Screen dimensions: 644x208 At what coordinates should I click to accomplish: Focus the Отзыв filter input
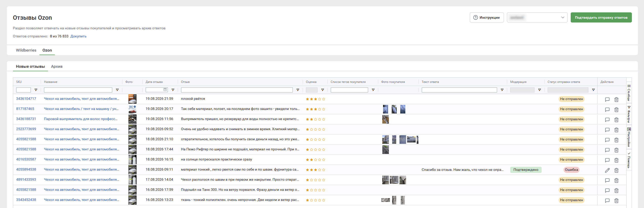click(x=237, y=90)
